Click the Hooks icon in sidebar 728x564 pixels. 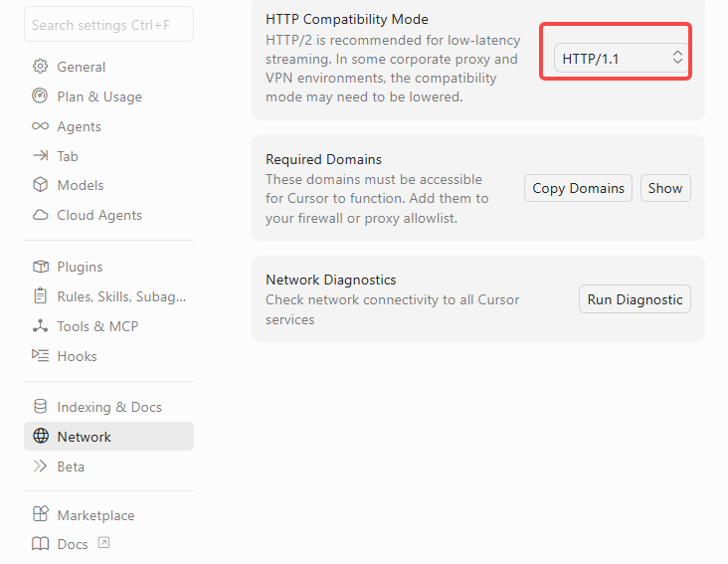coord(41,356)
